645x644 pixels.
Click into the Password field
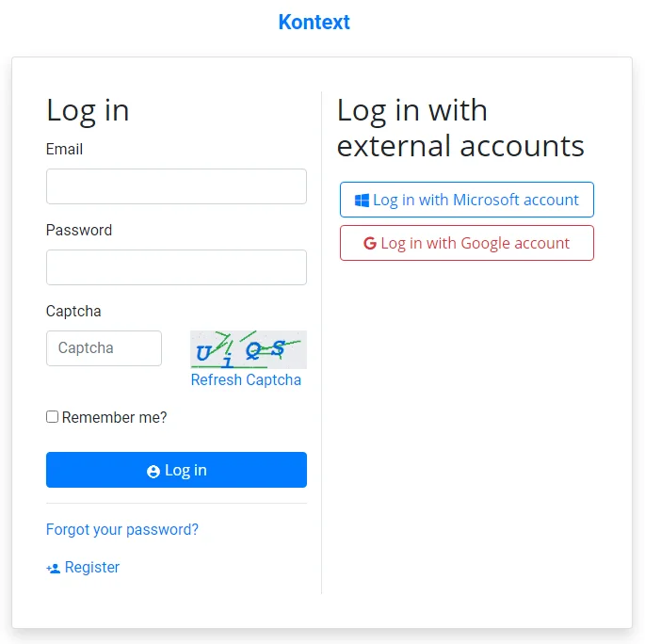click(176, 267)
